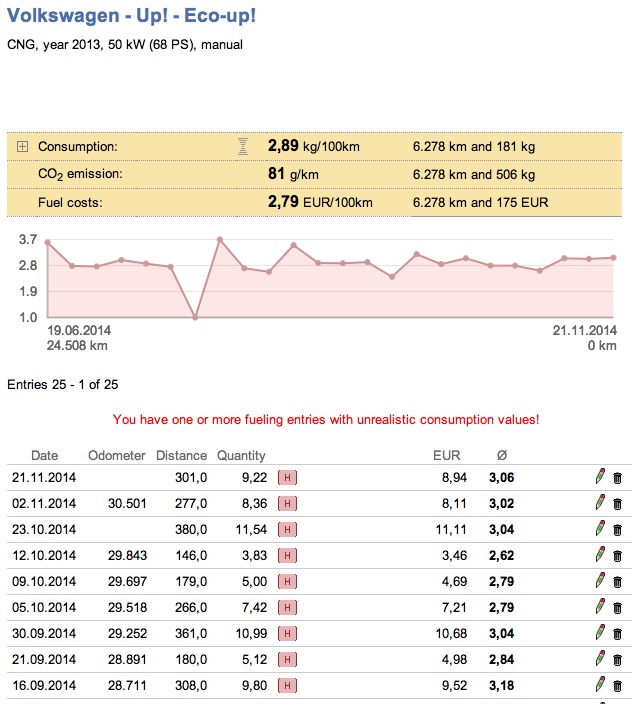This screenshot has width=639, height=704.
Task: Edit the 16.09.2014 fueling entry
Action: coord(600,685)
